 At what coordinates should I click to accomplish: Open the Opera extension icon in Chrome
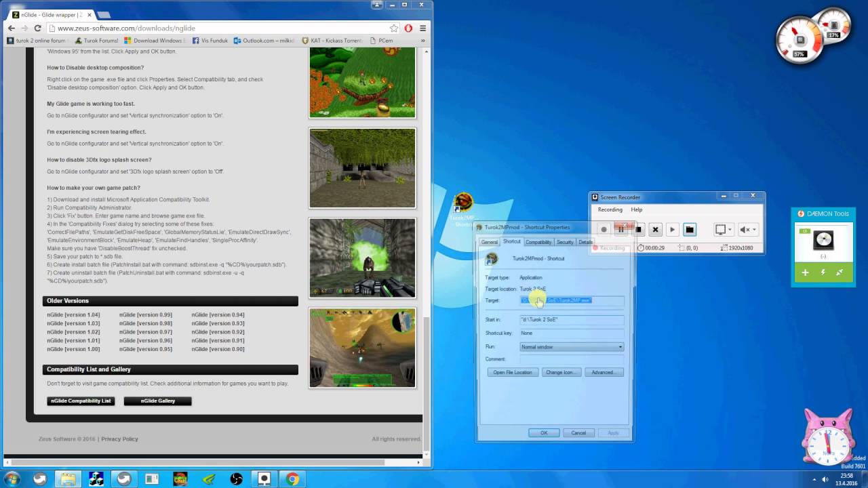[x=408, y=28]
